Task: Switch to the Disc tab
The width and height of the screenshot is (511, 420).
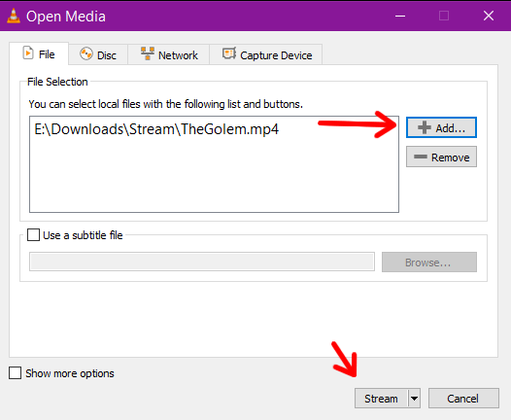Action: point(98,54)
